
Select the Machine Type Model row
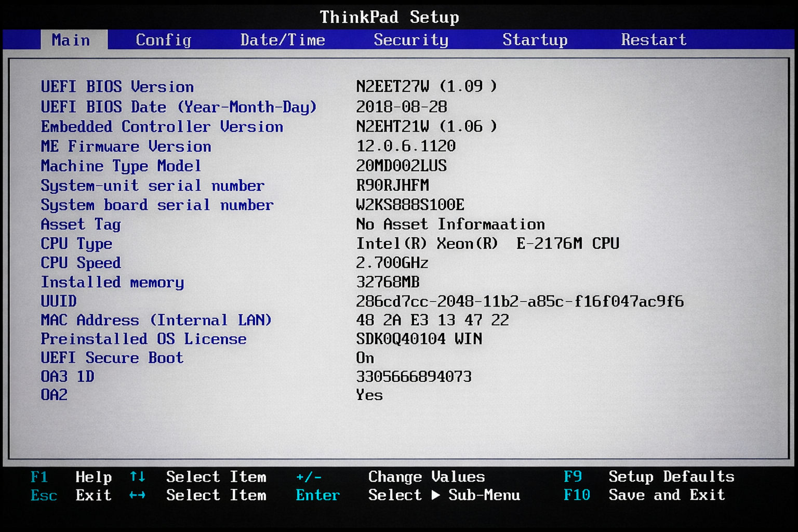pos(121,166)
